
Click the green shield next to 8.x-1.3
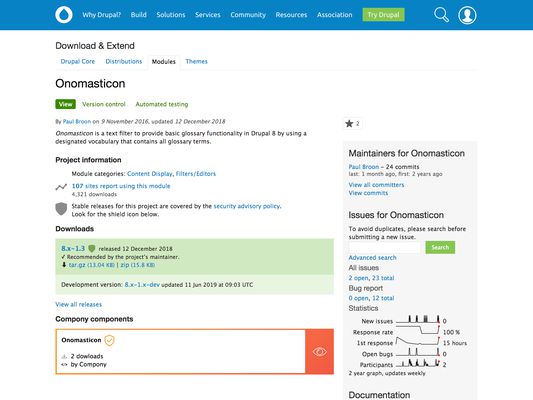[91, 248]
